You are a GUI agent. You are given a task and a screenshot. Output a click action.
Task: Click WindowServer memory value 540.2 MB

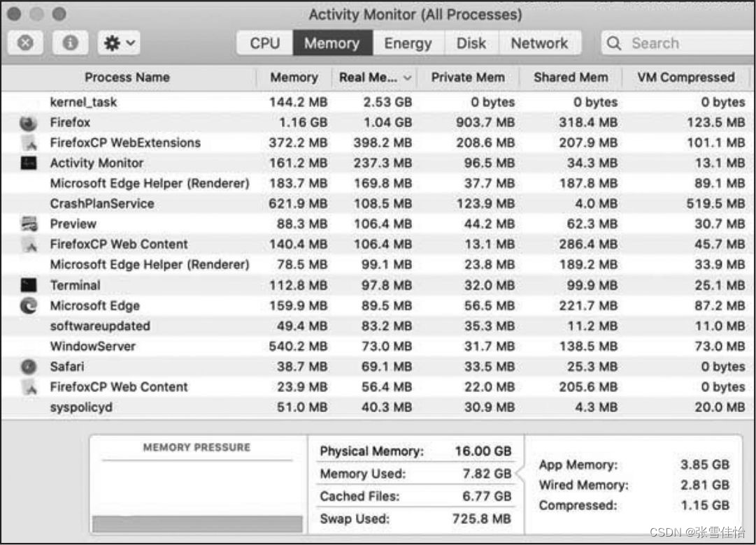(x=298, y=347)
